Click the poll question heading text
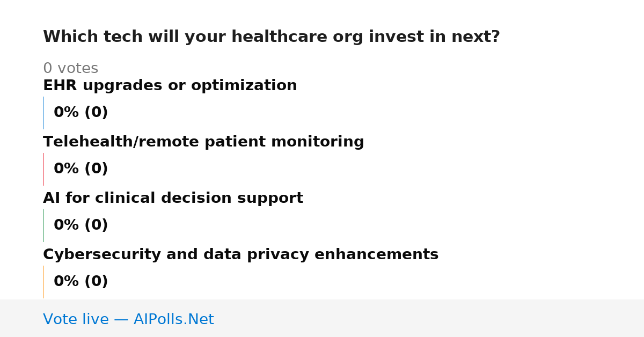The height and width of the screenshot is (337, 644). [271, 37]
